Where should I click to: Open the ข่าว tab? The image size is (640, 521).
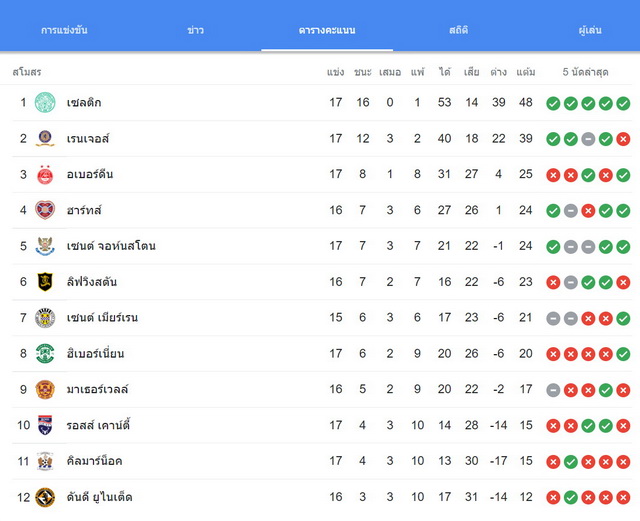click(196, 30)
